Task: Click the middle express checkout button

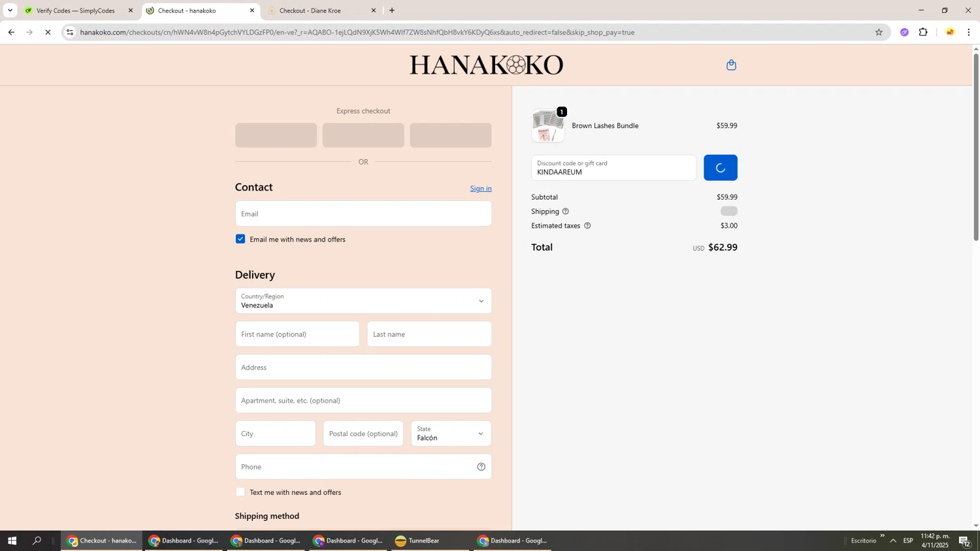Action: point(363,135)
